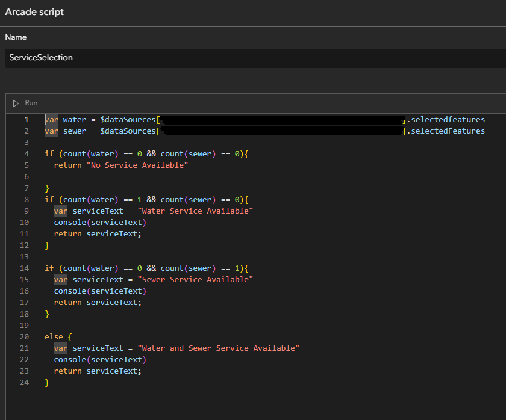The image size is (506, 420).
Task: Click console(serviceText) on line 22
Action: tap(100, 360)
